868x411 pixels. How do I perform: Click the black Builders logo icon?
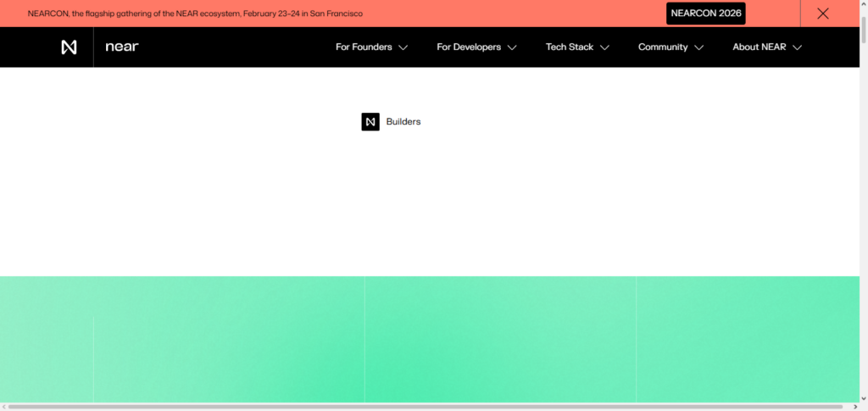pyautogui.click(x=370, y=122)
